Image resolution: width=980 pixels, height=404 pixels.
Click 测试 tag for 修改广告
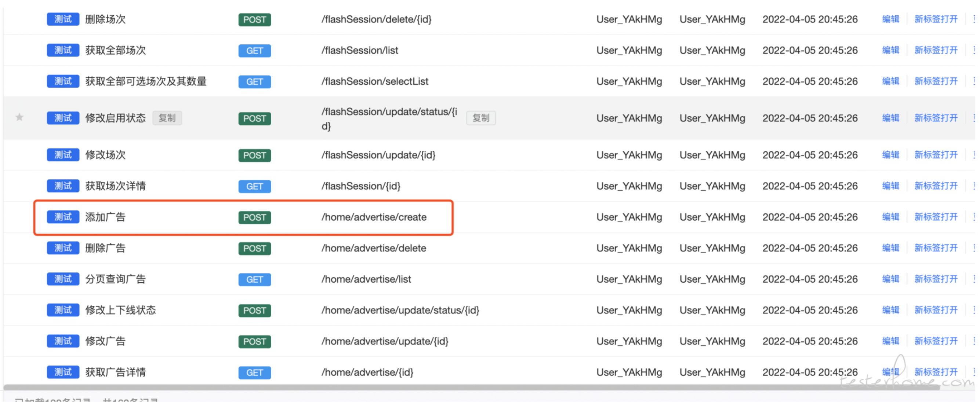click(63, 341)
